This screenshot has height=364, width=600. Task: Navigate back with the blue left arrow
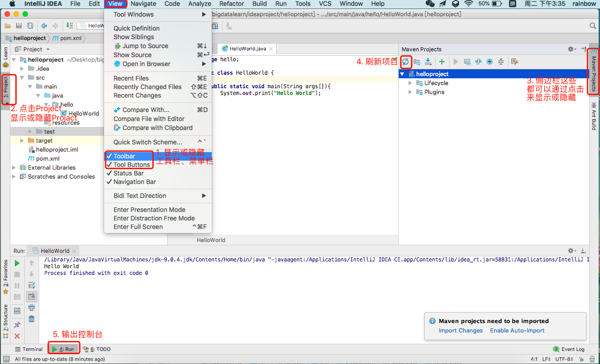[x=44, y=26]
